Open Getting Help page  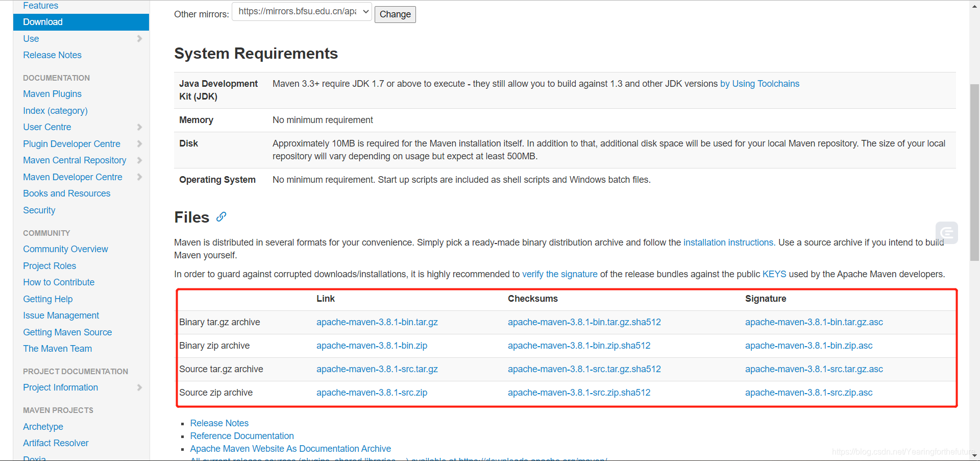pos(47,299)
